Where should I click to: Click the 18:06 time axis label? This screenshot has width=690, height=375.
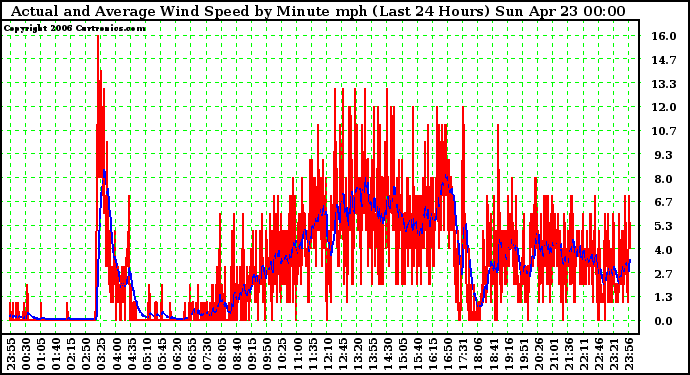point(477,354)
